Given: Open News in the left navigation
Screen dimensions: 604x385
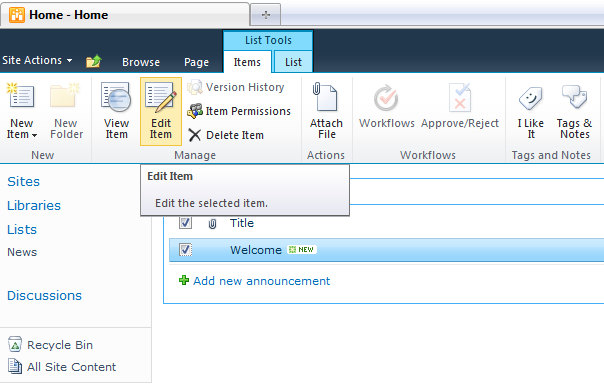Looking at the screenshot, I should coord(22,252).
